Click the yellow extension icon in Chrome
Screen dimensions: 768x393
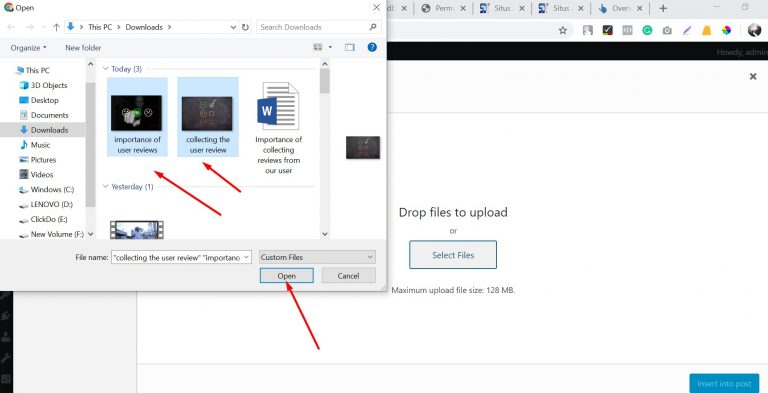(706, 30)
